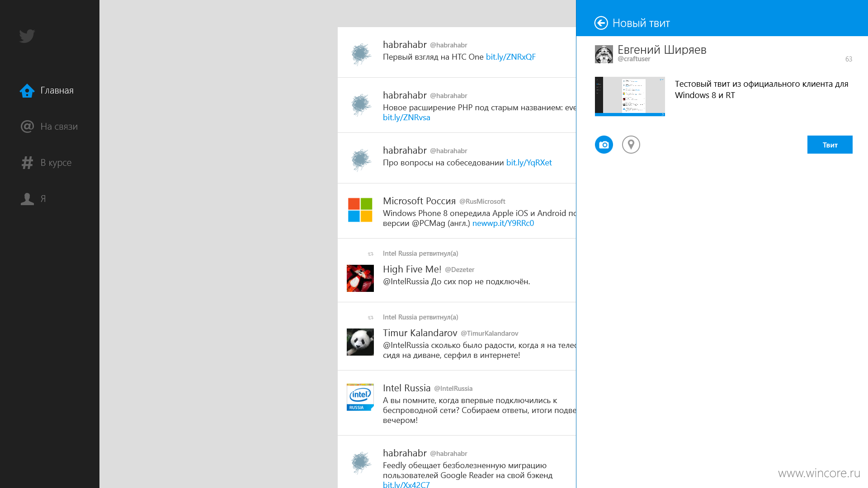This screenshot has height=488, width=868.
Task: Click Timur Kalandarov panda avatar
Action: (360, 342)
